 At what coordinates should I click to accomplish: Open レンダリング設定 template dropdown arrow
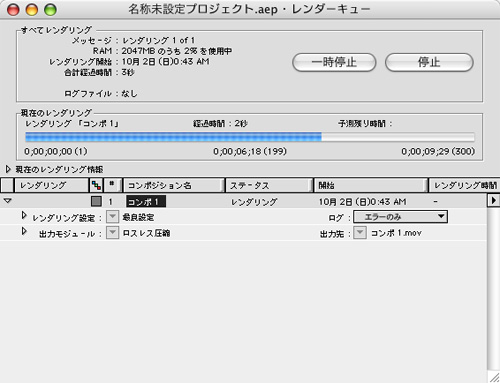click(112, 217)
